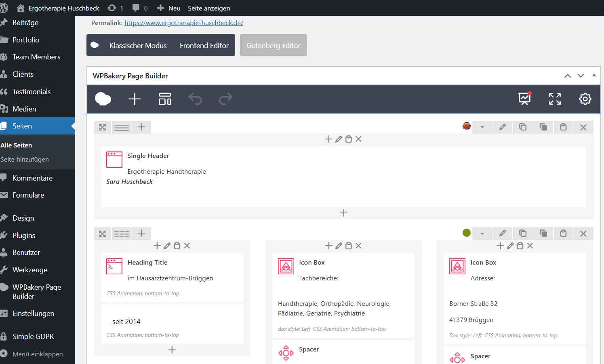
Task: Move the first row using its drag-handle icon
Action: click(x=103, y=127)
